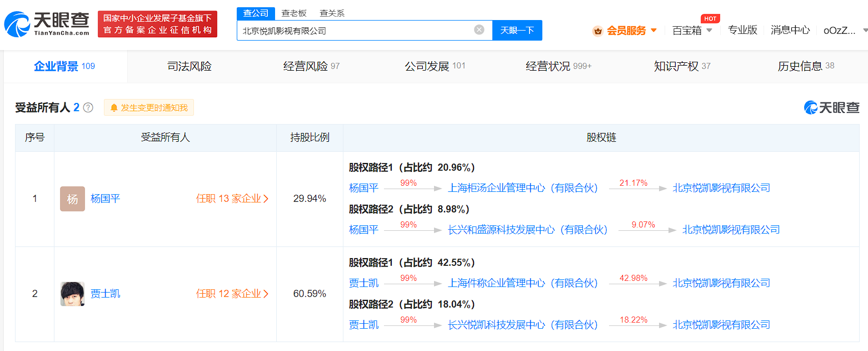Click the 天眼一下 search button

click(x=517, y=30)
